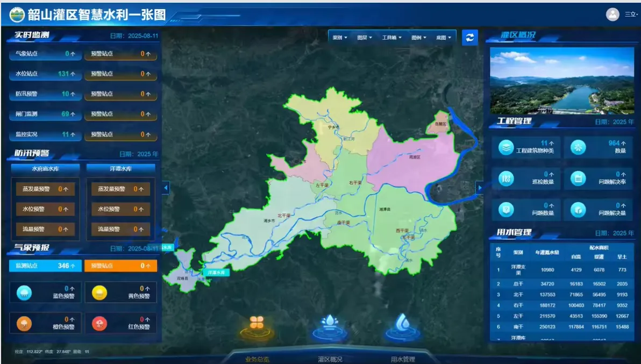The image size is (641, 364).
Task: Click the 左干 row value 211570
Action: [x=547, y=316]
